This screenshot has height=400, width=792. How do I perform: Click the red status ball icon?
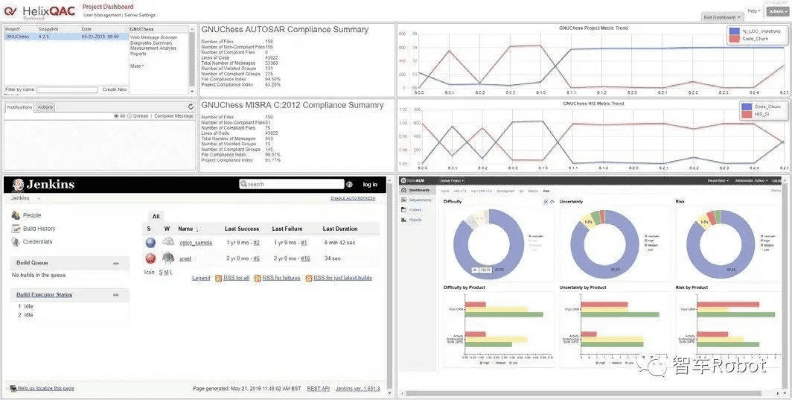coord(151,258)
